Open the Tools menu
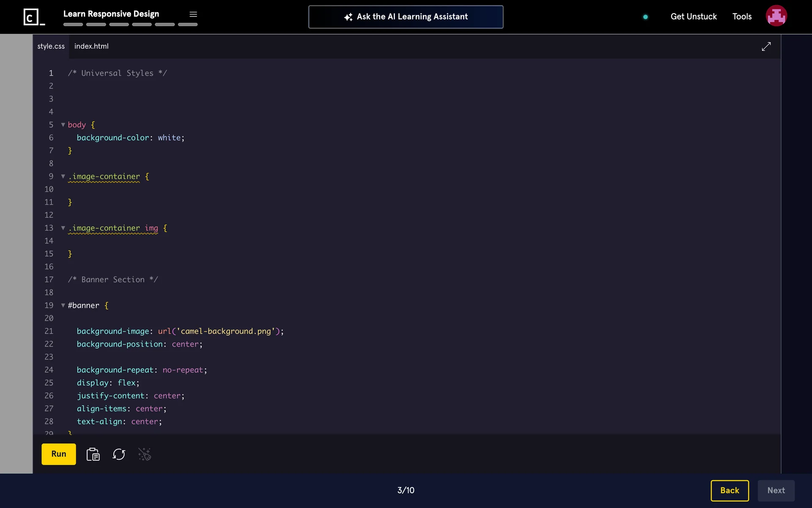This screenshot has width=812, height=508. click(742, 17)
